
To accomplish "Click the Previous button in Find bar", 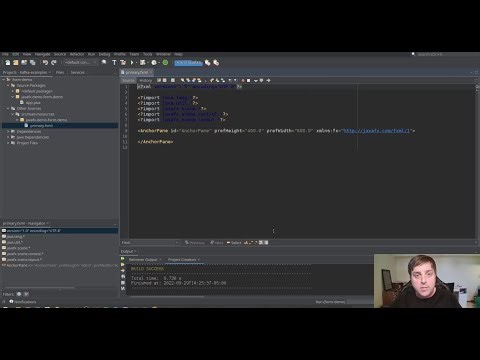I will point(195,242).
